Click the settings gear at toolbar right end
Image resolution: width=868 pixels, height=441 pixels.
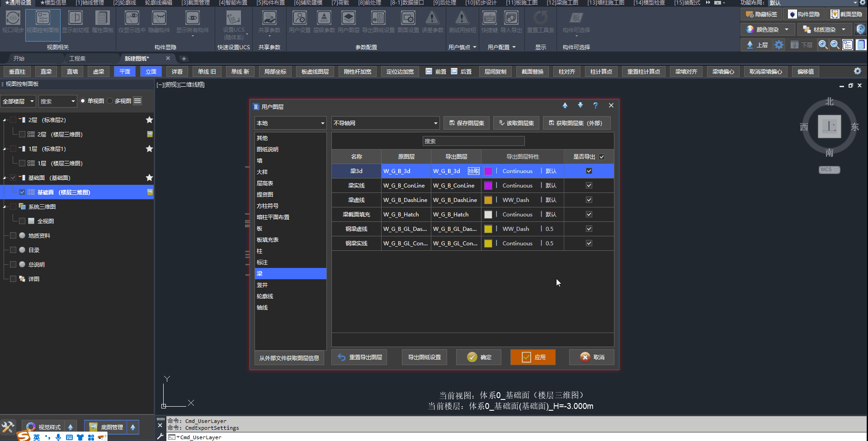pos(857,71)
